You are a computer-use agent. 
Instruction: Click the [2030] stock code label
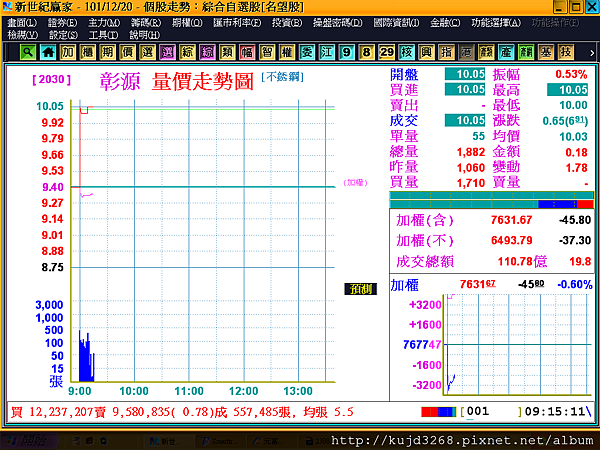(52, 79)
